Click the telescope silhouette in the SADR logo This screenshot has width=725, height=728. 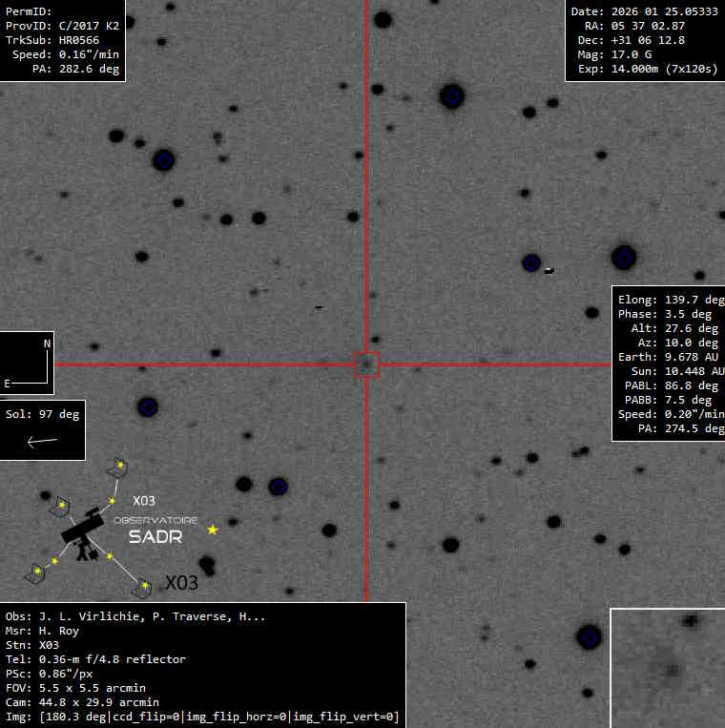[x=82, y=530]
